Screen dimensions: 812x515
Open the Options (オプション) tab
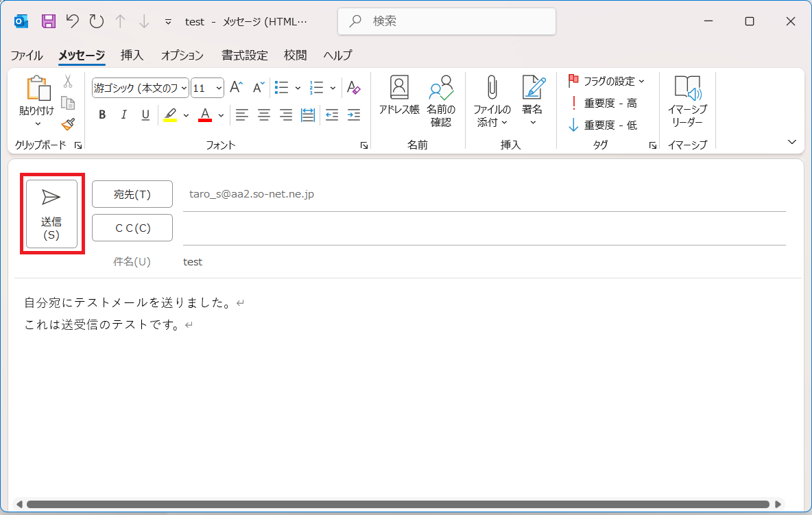(x=182, y=56)
